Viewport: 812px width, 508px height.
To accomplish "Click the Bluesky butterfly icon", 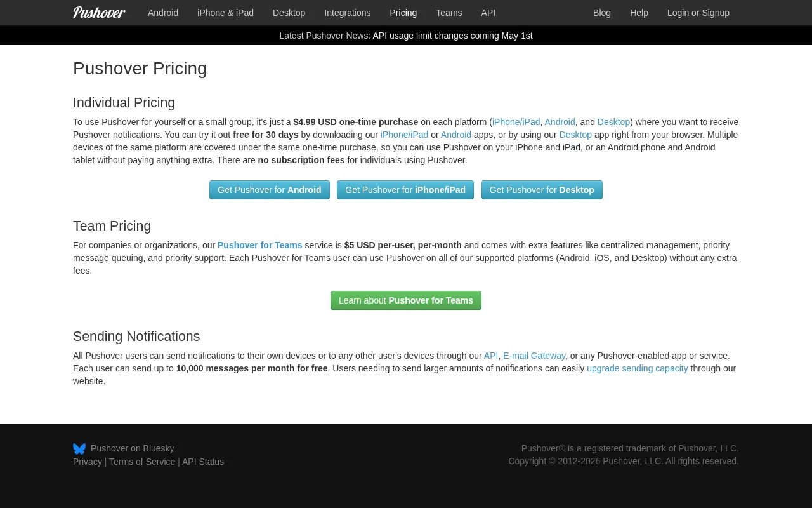I will (79, 449).
